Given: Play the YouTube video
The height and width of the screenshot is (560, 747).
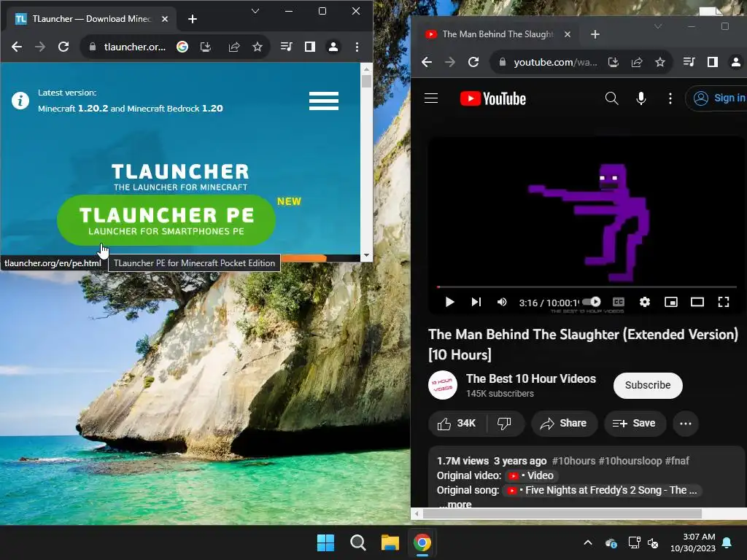Looking at the screenshot, I should 449,302.
